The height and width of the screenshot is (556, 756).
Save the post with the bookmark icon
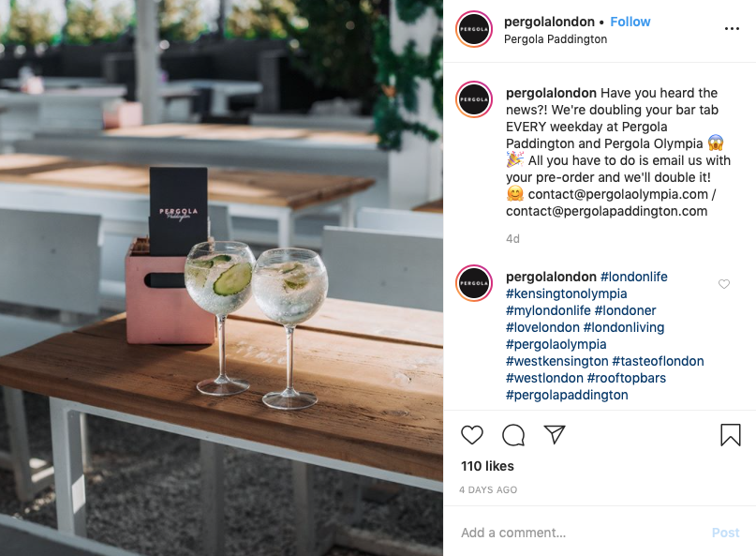[731, 435]
